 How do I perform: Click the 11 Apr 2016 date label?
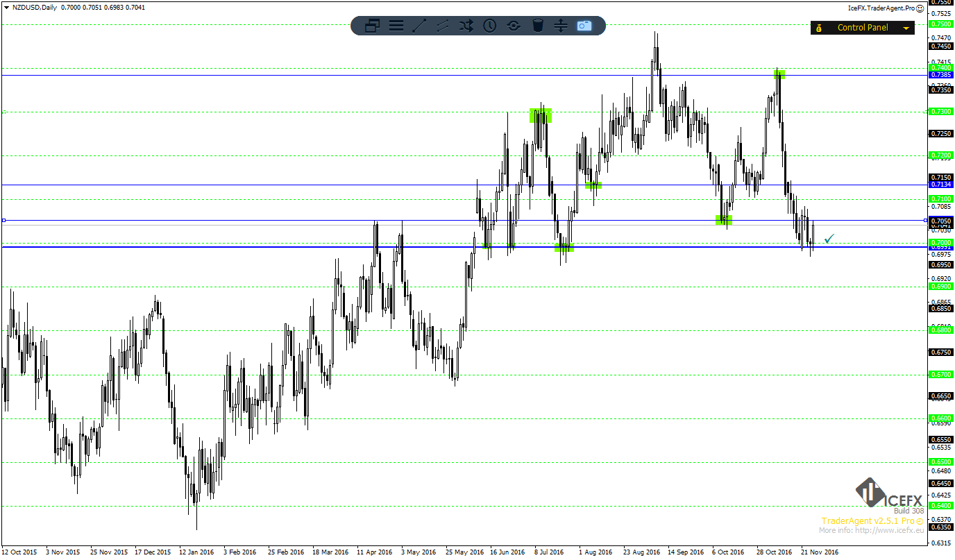374,552
